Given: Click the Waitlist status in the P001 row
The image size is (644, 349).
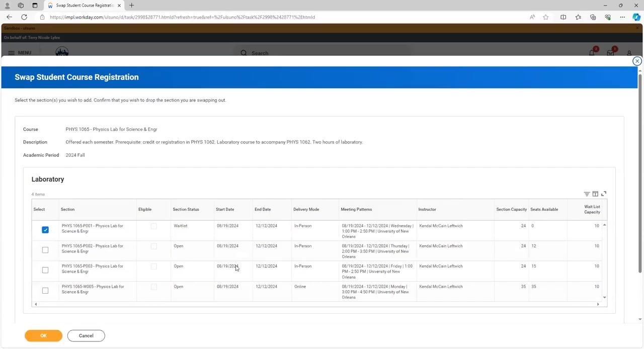Looking at the screenshot, I should tap(181, 226).
